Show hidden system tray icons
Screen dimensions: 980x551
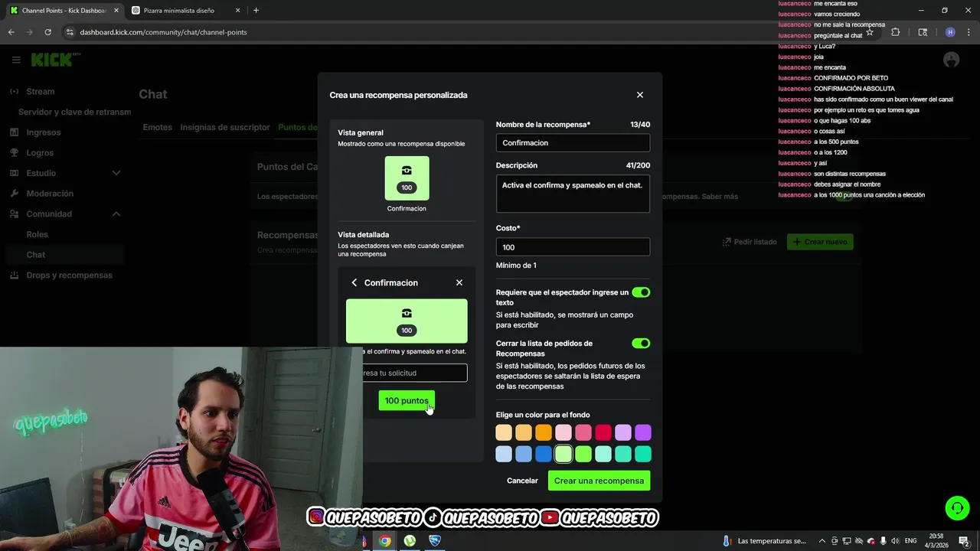point(822,541)
